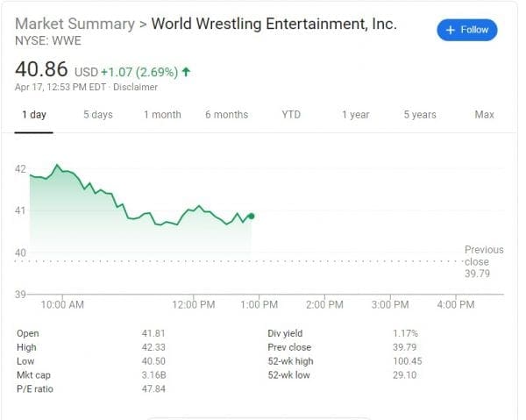Open the Market Summary link

coord(75,24)
